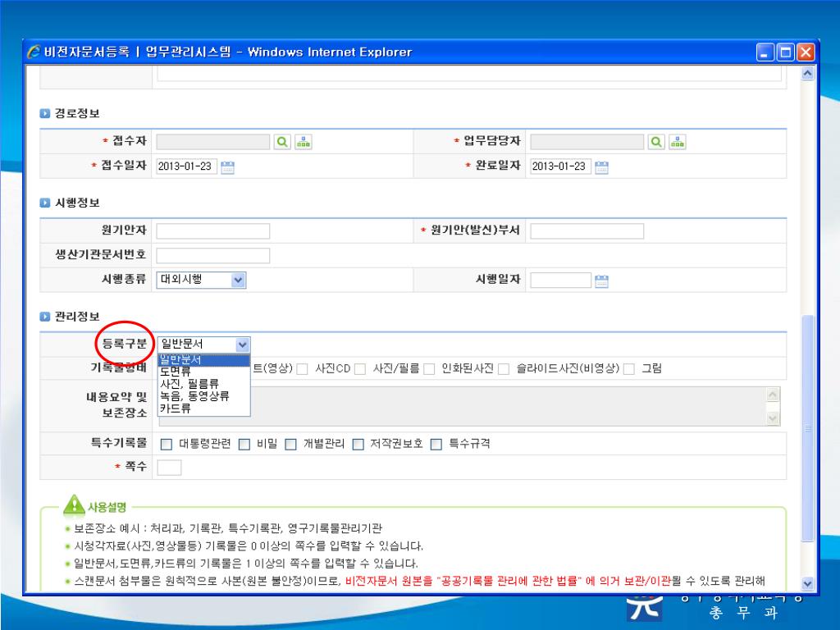The image size is (840, 630).
Task: Open the calendar picker for 시행일자
Action: [x=601, y=281]
